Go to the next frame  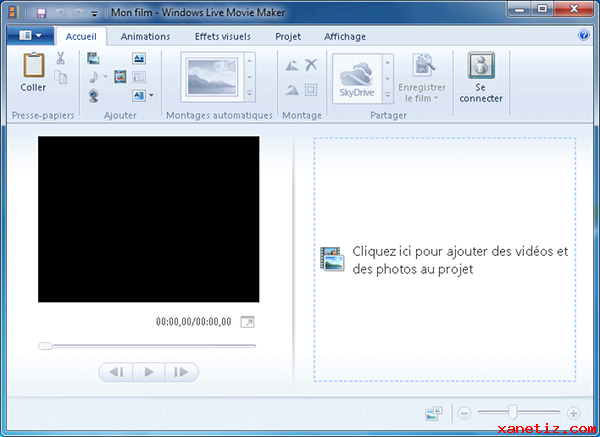coord(181,372)
